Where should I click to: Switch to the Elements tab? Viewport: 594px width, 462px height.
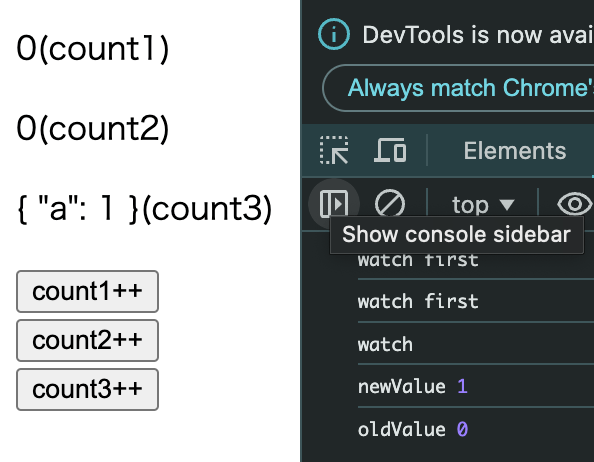point(515,151)
